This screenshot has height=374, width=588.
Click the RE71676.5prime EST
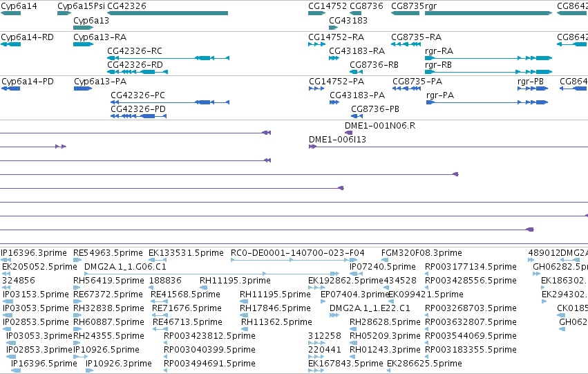(160, 315)
